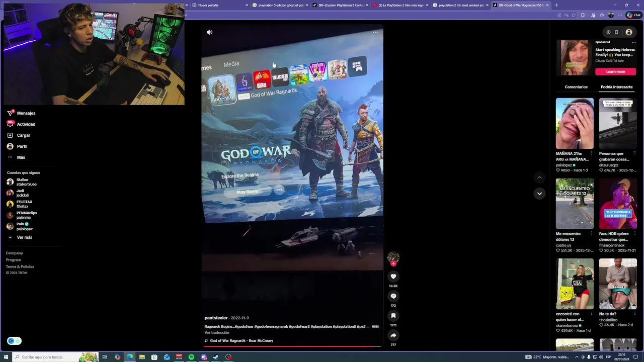Screen dimensions: 644x362
Task: Open Facu HDR quiere demostrar thumbnail
Action: pos(618,204)
